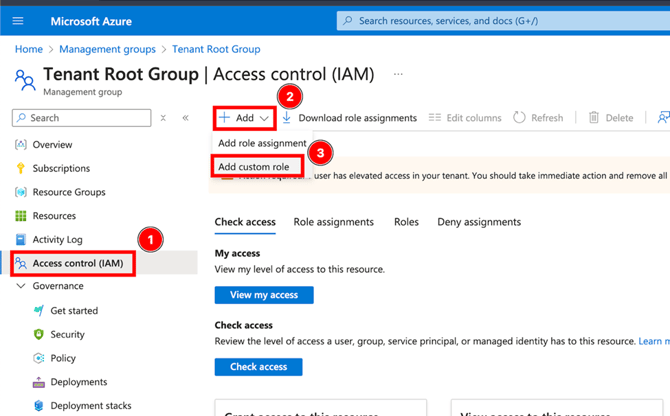
Task: Click the Deployment stacks icon
Action: [x=39, y=406]
